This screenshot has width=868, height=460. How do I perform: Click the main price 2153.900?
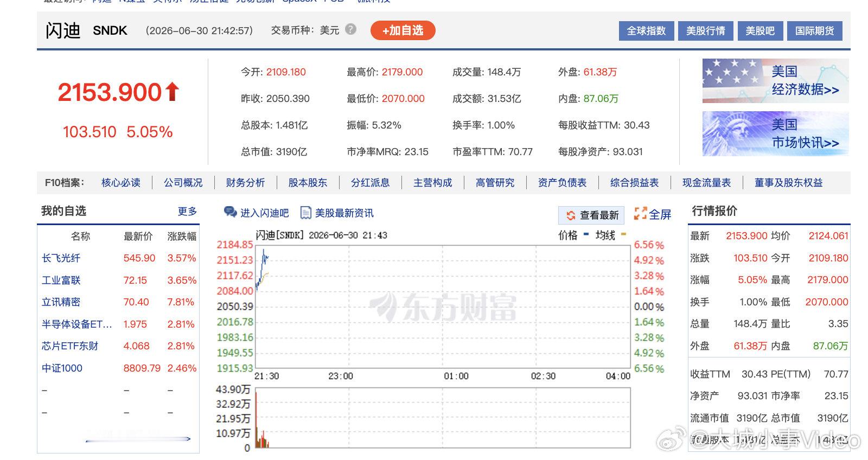click(x=110, y=92)
